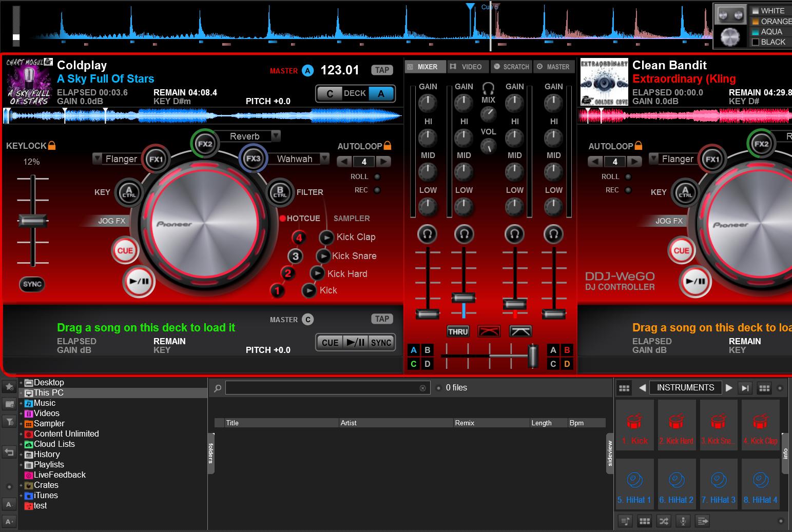Screen dimensions: 792x532
Task: Click the crossfader handle
Action: pyautogui.click(x=533, y=356)
